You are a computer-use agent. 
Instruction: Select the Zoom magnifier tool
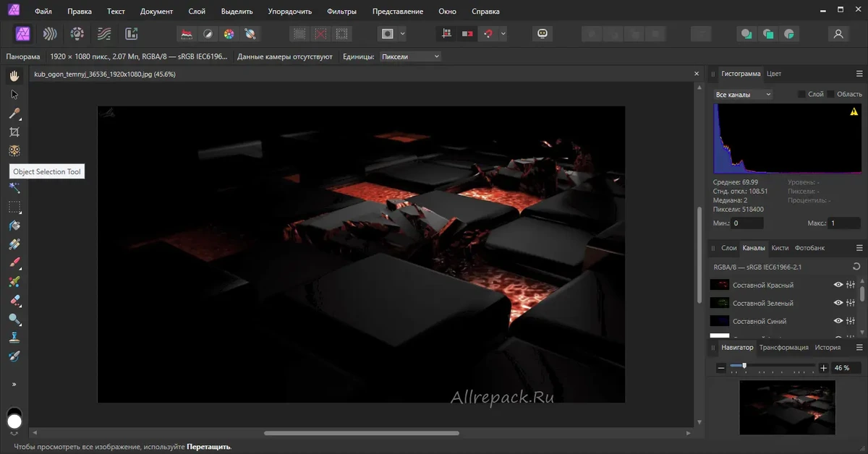point(14,319)
